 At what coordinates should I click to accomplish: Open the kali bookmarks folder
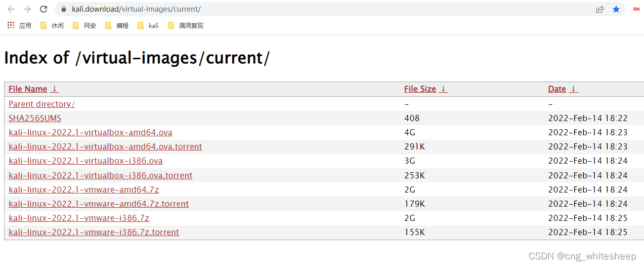click(148, 25)
